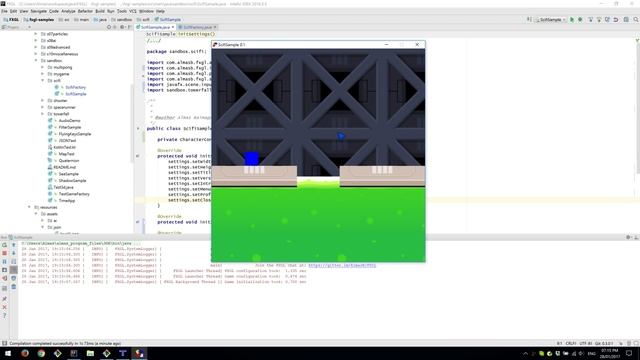Open the Java app icon on the taskbar
640x360 pixels.
pyautogui.click(x=139, y=353)
